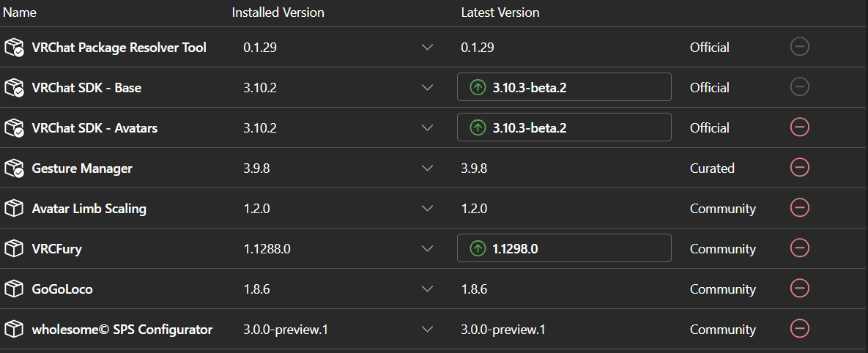Click the Installed Version column header
The image size is (868, 353).
tap(278, 12)
